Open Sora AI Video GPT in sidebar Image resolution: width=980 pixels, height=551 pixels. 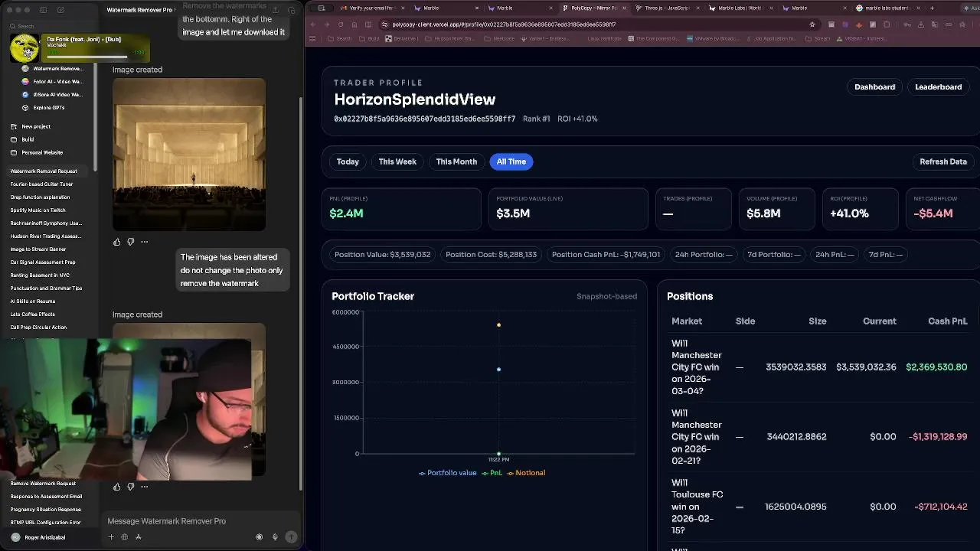(x=52, y=95)
